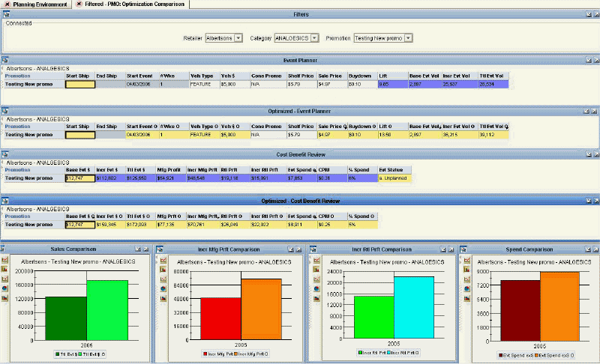Select scatter chart icon in Sales Comparison
This screenshot has height=364, width=600.
pos(4,279)
